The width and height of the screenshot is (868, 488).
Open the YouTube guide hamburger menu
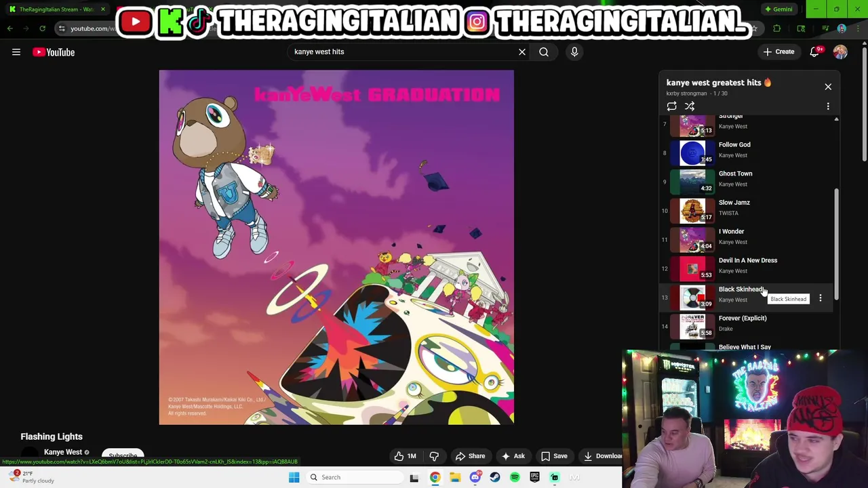coord(16,52)
